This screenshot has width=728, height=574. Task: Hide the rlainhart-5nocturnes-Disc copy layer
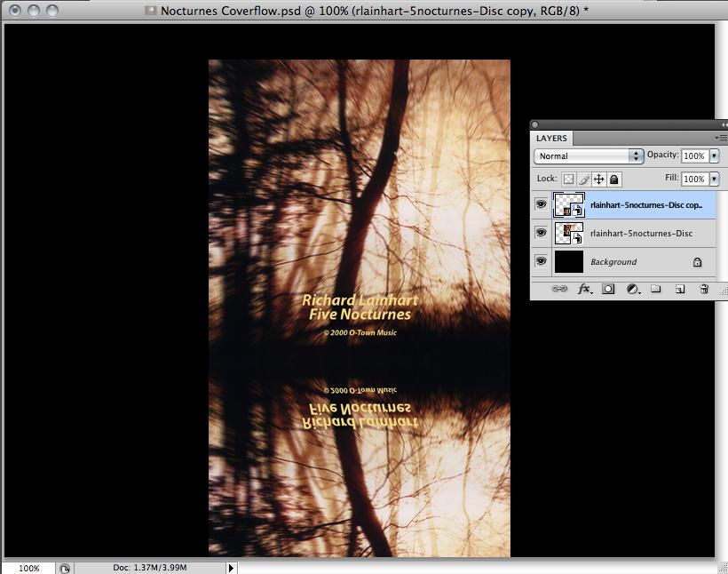click(541, 204)
